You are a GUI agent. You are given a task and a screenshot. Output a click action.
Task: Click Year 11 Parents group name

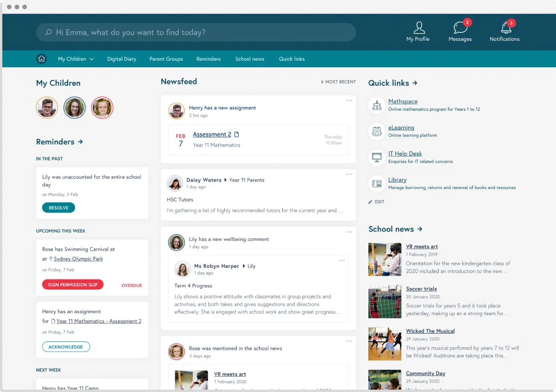247,180
